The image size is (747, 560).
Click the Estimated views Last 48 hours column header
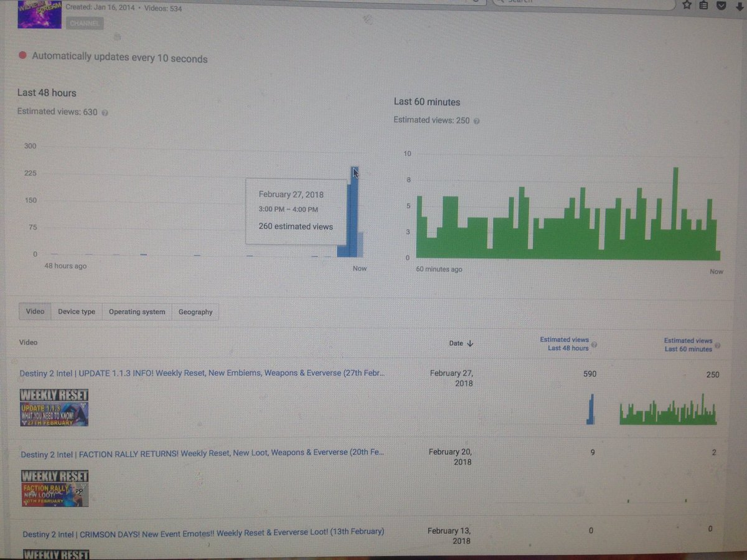pos(564,344)
